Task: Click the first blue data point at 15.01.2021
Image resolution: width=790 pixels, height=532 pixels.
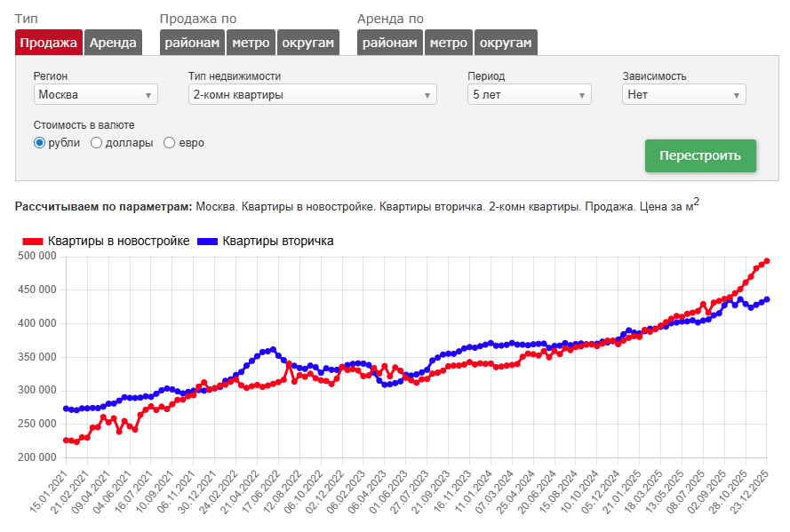Action: click(66, 409)
